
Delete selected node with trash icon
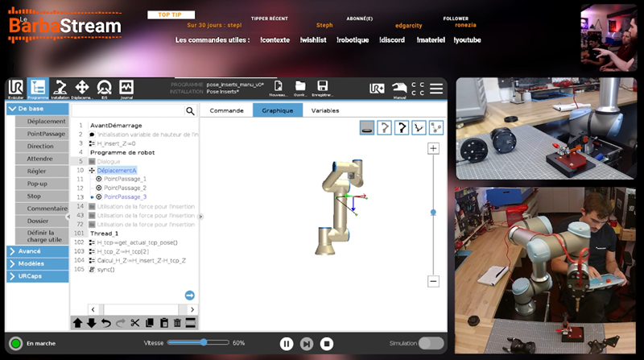[177, 323]
